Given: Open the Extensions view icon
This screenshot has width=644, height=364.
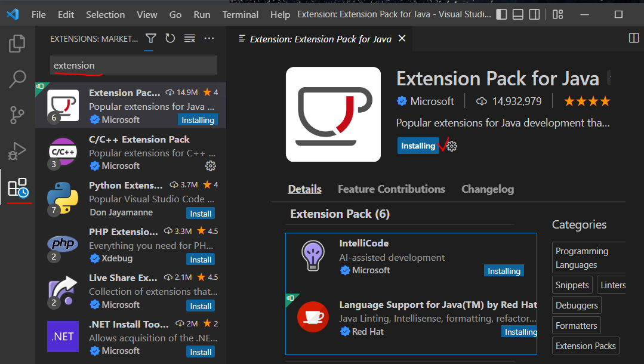Looking at the screenshot, I should pos(18,188).
